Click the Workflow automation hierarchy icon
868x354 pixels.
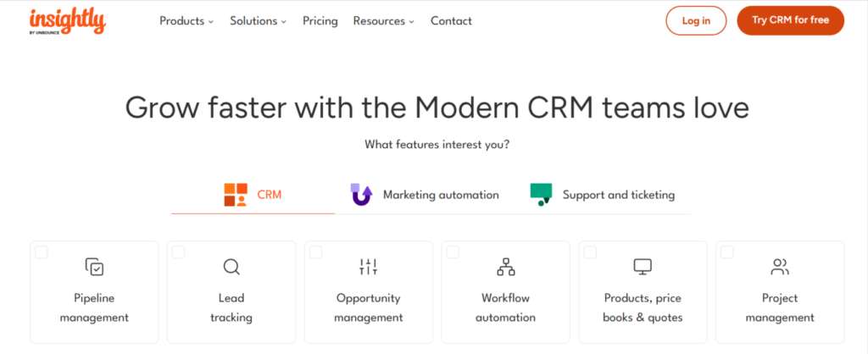tap(505, 267)
